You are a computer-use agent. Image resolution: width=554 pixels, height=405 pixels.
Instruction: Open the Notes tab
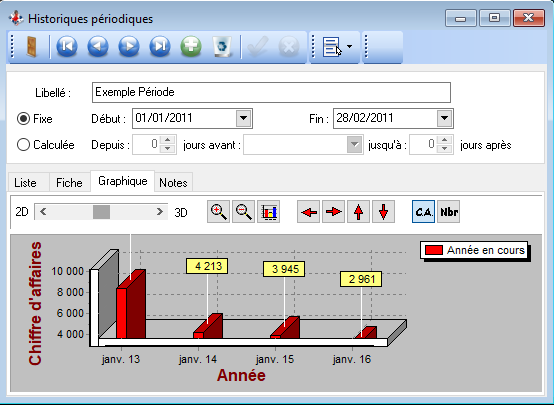coord(173,183)
